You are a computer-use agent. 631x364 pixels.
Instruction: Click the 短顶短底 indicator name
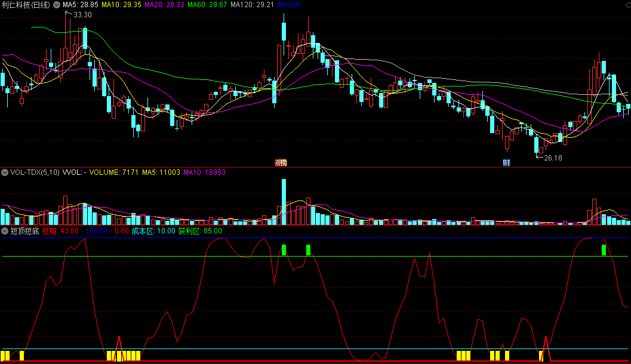(25, 231)
